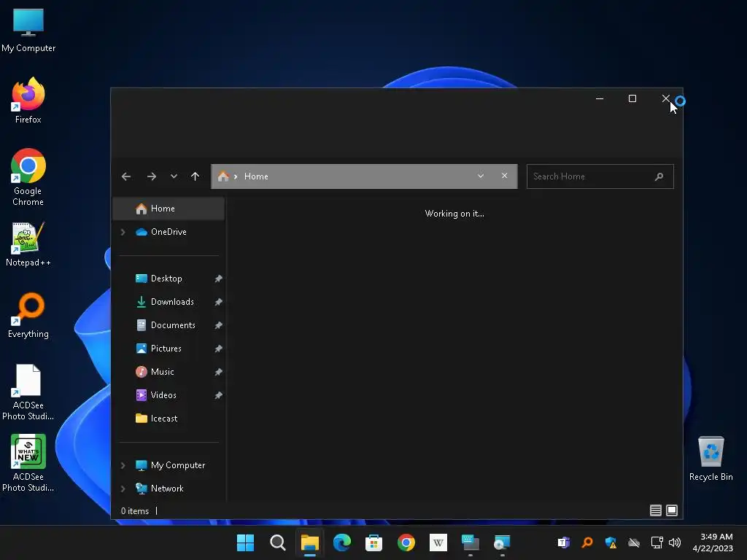The height and width of the screenshot is (560, 747).
Task: Go up one folder level
Action: [x=195, y=176]
